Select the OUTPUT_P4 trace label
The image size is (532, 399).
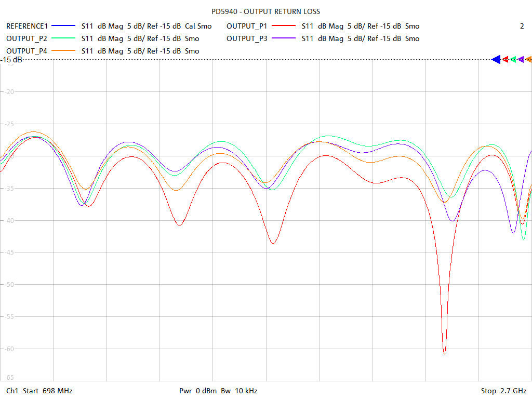tap(26, 51)
